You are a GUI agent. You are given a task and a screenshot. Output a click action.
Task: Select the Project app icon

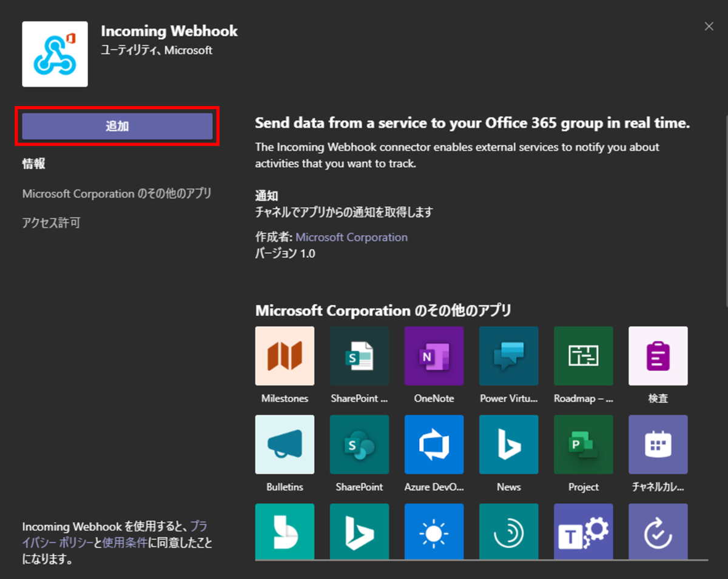(x=584, y=444)
